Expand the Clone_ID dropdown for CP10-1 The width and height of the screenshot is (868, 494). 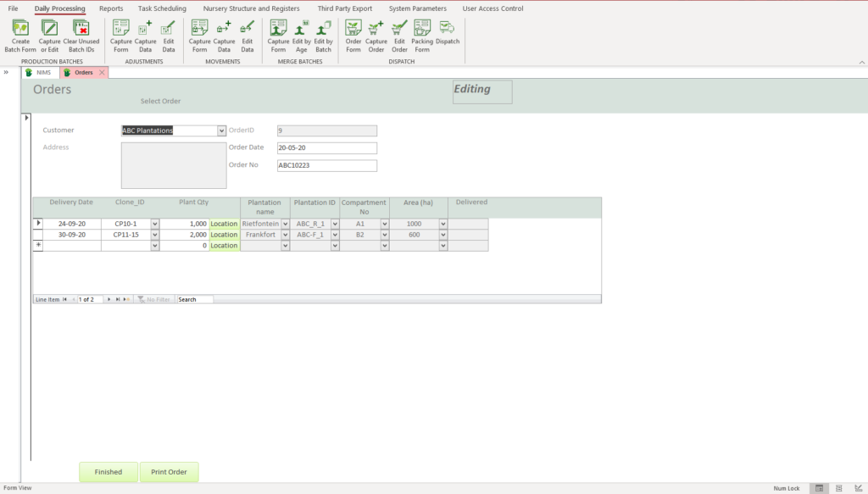point(155,224)
